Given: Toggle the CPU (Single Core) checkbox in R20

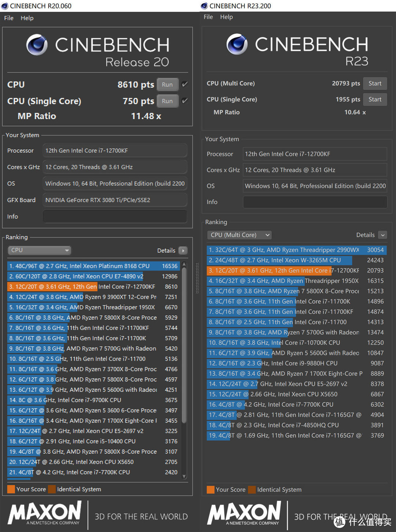Looking at the screenshot, I should click(x=185, y=101).
